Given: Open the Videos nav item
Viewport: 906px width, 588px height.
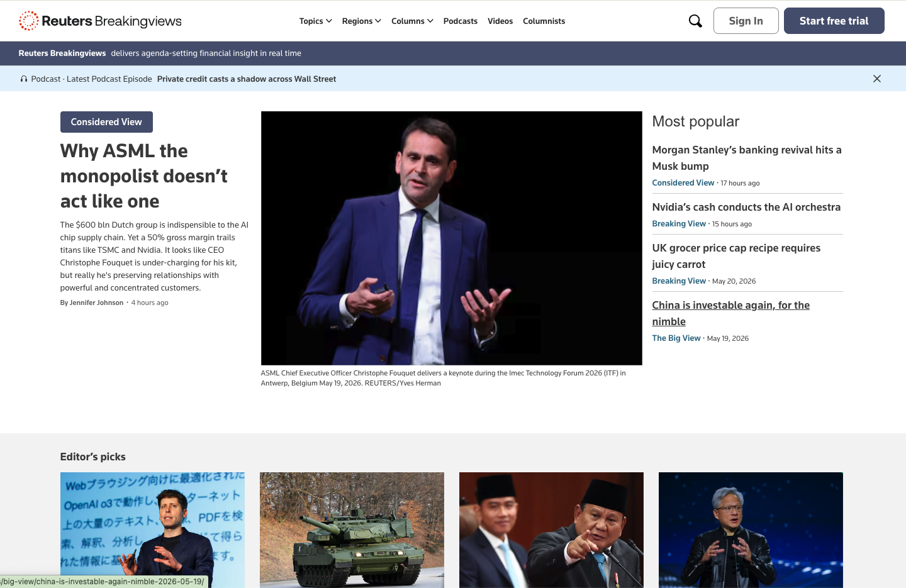Looking at the screenshot, I should (500, 21).
